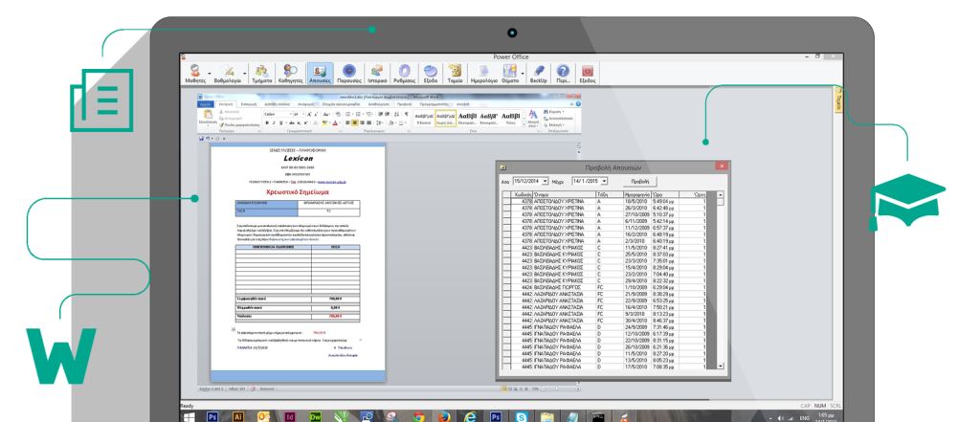The image size is (980, 422).
Task: Switch to Word Εισαγωγή insert tab
Action: pyautogui.click(x=249, y=104)
